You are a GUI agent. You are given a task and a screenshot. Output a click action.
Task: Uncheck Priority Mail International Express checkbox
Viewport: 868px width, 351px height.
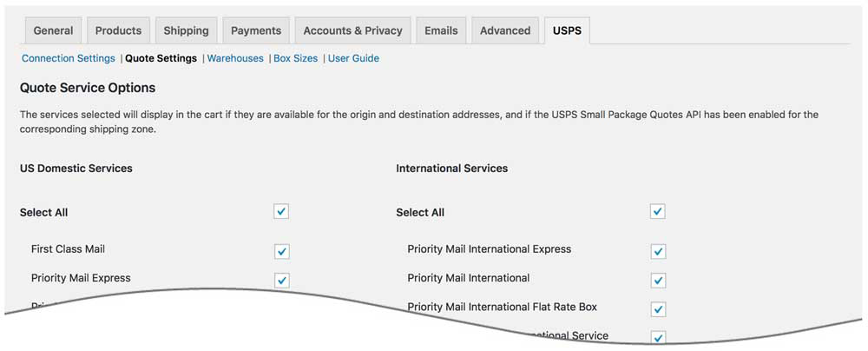(x=658, y=251)
